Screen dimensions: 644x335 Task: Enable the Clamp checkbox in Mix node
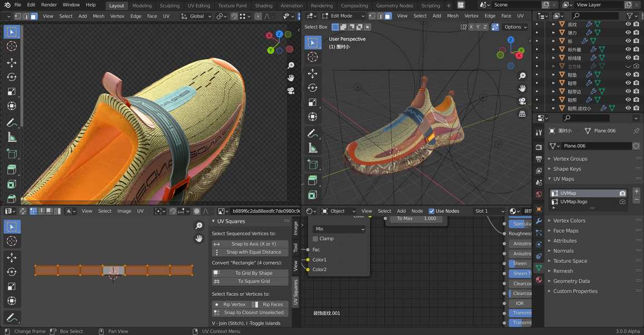316,238
